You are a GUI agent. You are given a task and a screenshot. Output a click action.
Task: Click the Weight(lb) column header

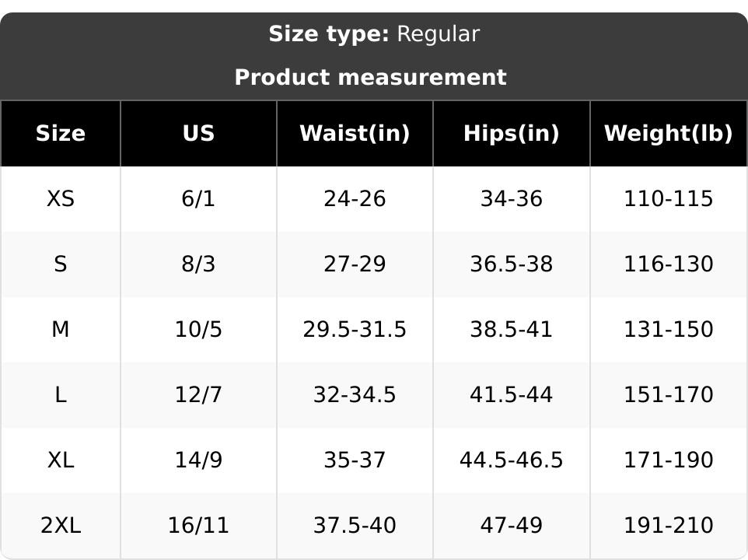668,134
